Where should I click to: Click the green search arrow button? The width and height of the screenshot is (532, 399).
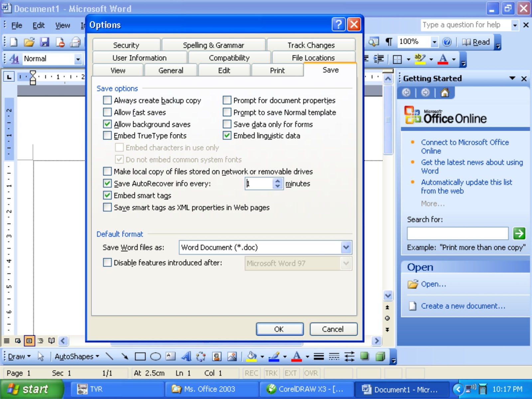coord(519,233)
